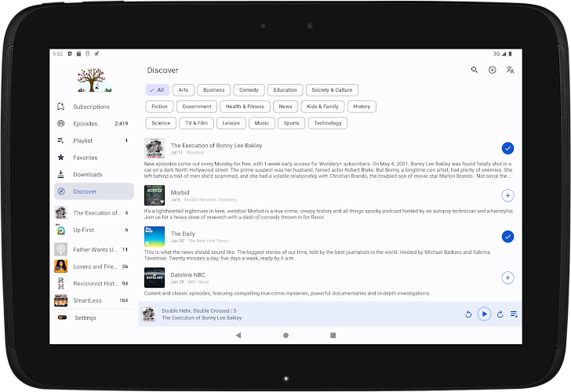Viewport: 571px width, 392px height.
Task: Open the Dateline NBC artwork
Action: click(155, 278)
